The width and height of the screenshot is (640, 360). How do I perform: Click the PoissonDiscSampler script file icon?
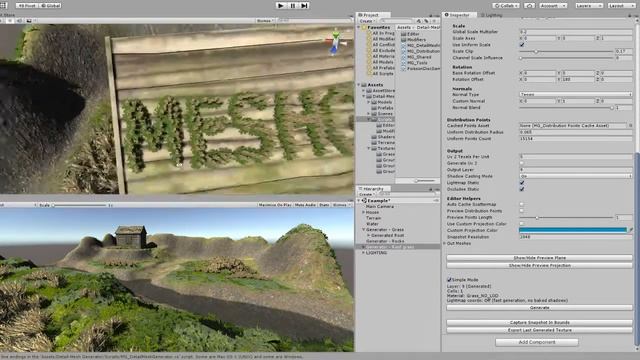[403, 69]
